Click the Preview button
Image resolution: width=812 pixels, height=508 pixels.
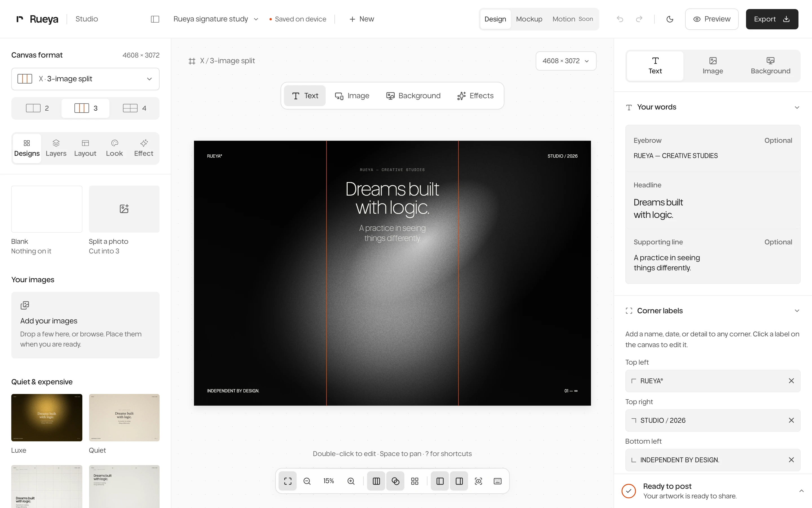click(x=712, y=19)
